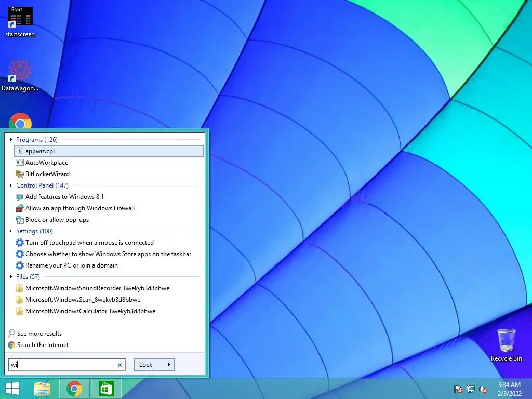Viewport: 532px width, 399px height.
Task: Open Windows Store apps on taskbar setting
Action: (109, 254)
